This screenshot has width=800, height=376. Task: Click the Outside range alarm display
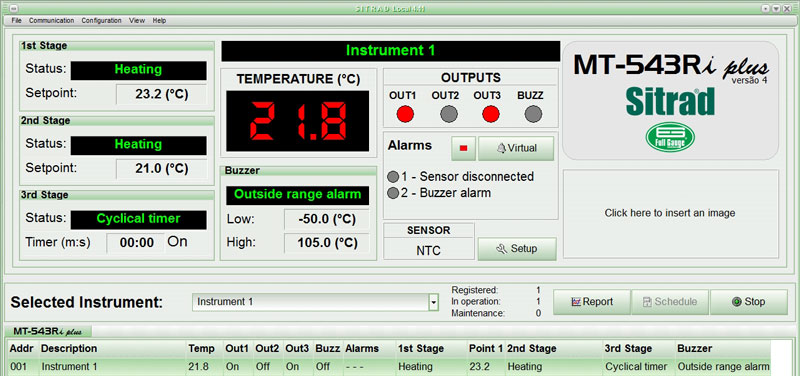(297, 195)
